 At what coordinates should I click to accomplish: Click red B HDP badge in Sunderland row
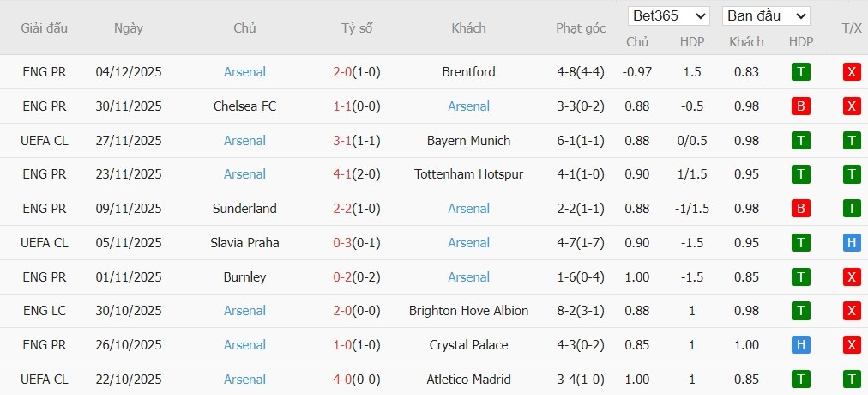pyautogui.click(x=800, y=209)
